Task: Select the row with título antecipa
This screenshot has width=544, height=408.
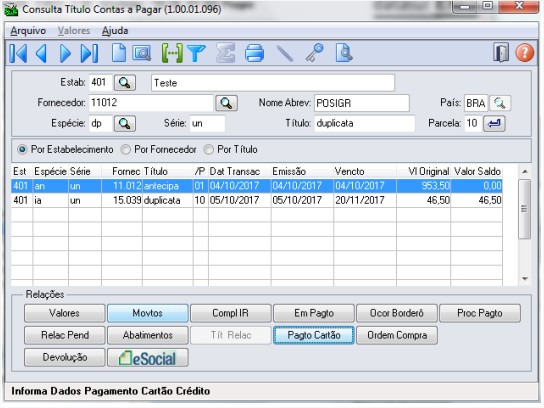Action: click(257, 186)
